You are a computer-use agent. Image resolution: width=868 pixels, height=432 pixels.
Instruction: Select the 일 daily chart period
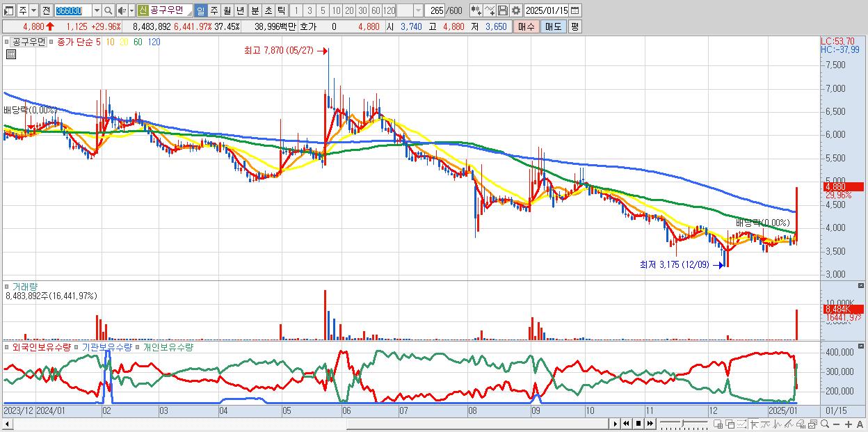click(200, 10)
